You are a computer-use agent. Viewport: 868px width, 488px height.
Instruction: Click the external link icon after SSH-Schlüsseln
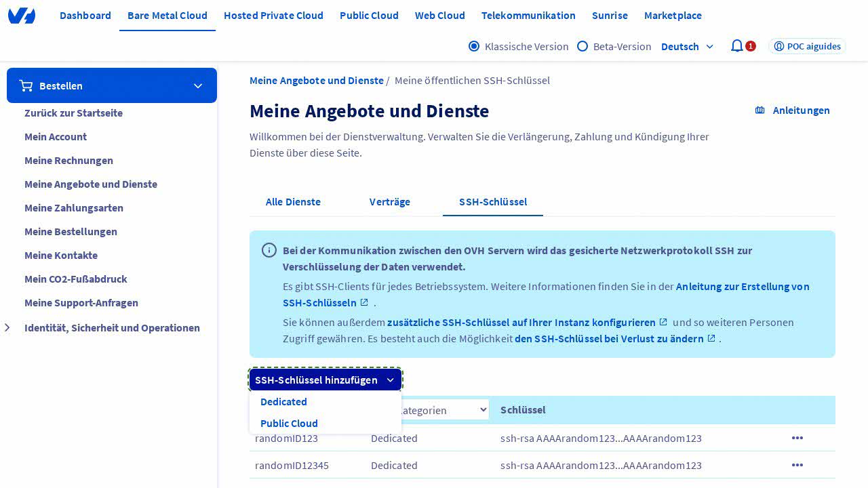click(x=364, y=303)
